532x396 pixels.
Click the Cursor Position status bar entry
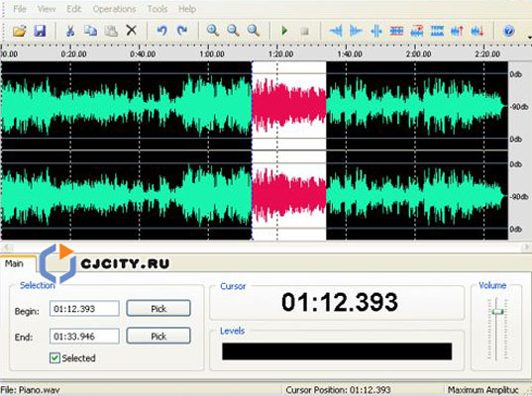(x=338, y=390)
